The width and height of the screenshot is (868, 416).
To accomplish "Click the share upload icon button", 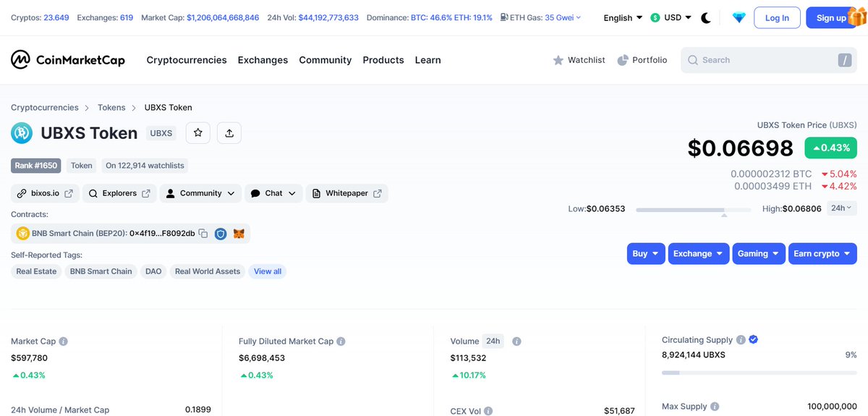I will [x=229, y=133].
